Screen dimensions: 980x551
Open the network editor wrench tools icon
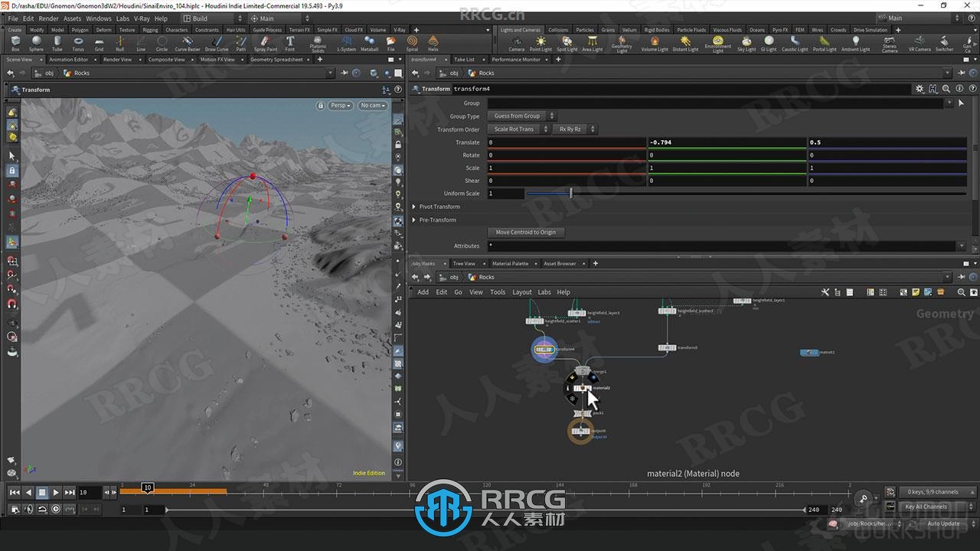[x=825, y=292]
